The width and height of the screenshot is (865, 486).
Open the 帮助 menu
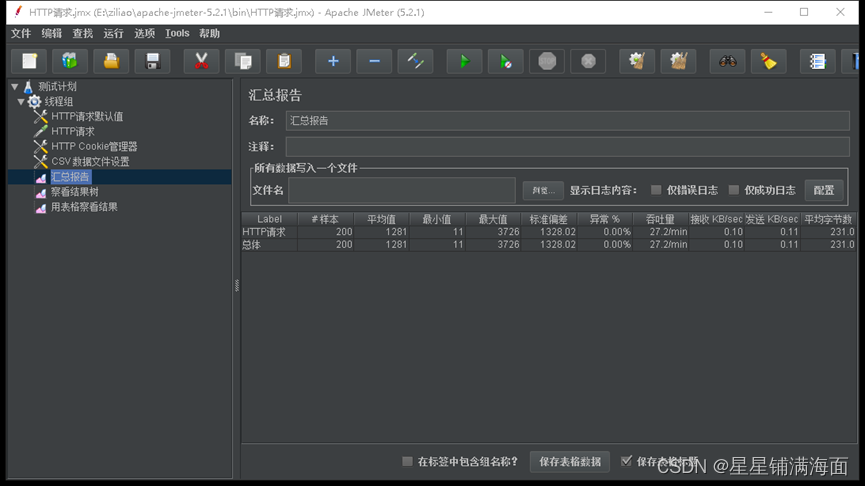tap(210, 34)
